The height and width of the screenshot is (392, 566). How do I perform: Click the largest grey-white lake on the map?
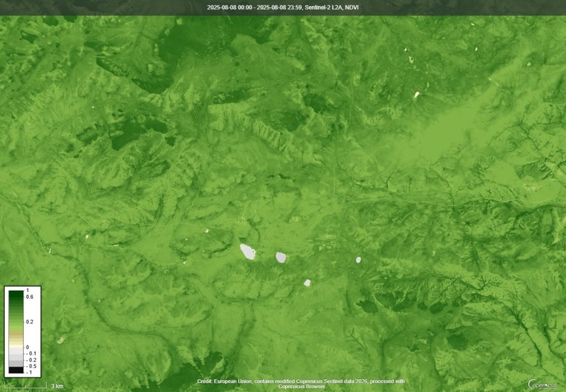(248, 252)
